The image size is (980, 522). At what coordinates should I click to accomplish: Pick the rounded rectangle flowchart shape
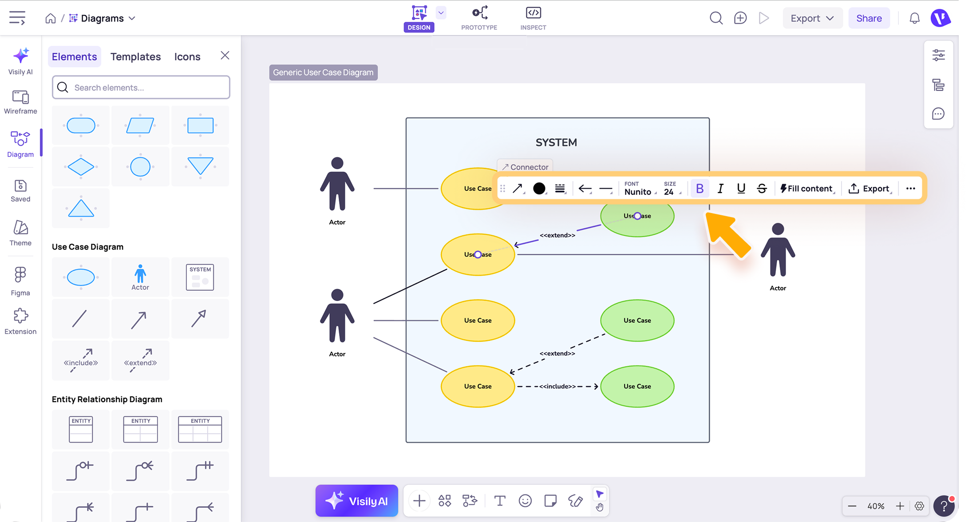click(x=81, y=125)
